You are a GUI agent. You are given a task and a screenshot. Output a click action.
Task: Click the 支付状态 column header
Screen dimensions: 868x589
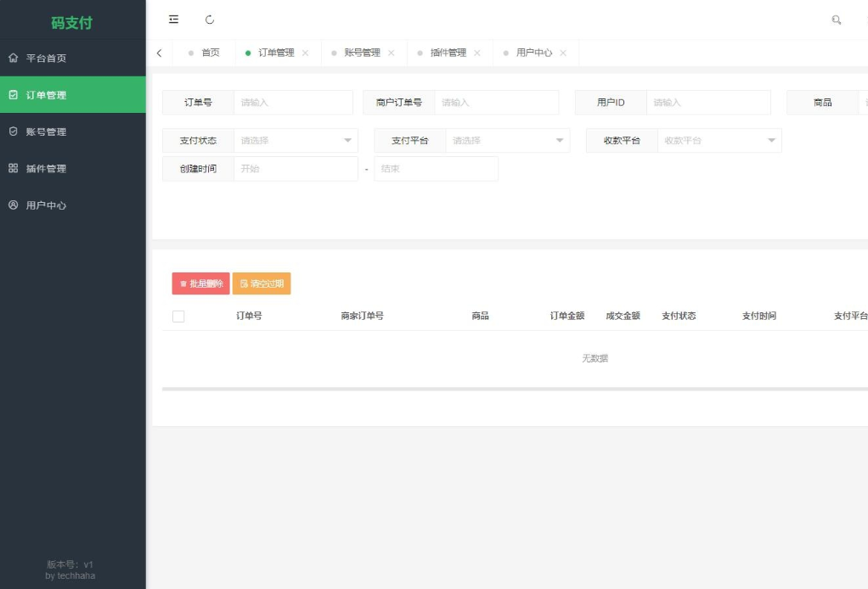click(679, 316)
